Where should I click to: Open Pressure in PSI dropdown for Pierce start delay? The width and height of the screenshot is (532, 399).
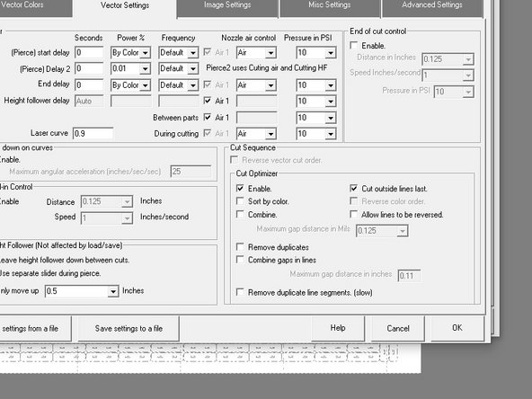[x=331, y=53]
